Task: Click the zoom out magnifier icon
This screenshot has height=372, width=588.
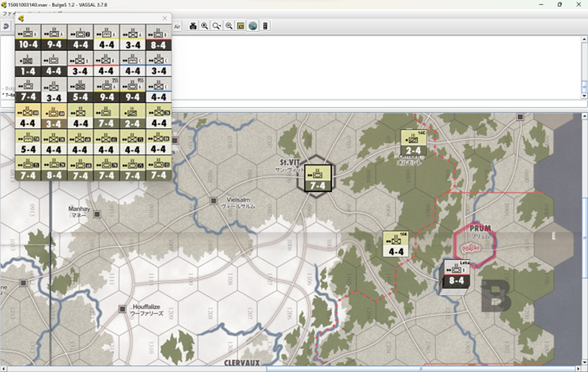Action: (x=229, y=26)
